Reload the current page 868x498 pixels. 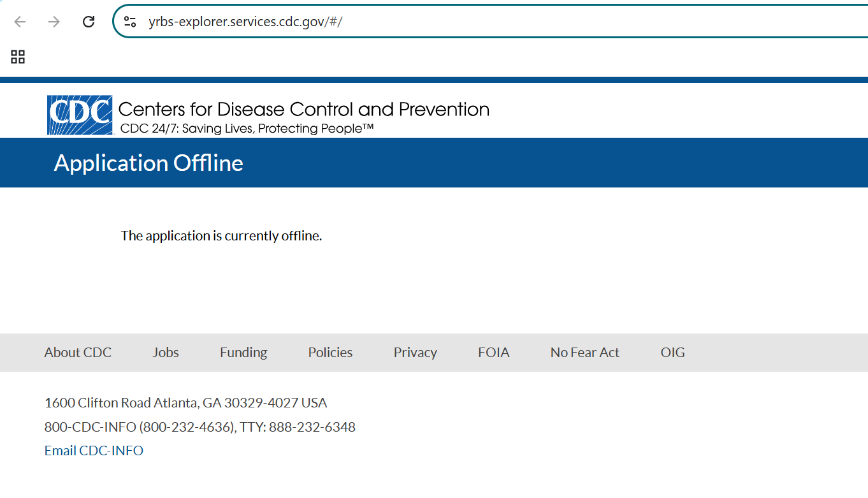(x=89, y=22)
